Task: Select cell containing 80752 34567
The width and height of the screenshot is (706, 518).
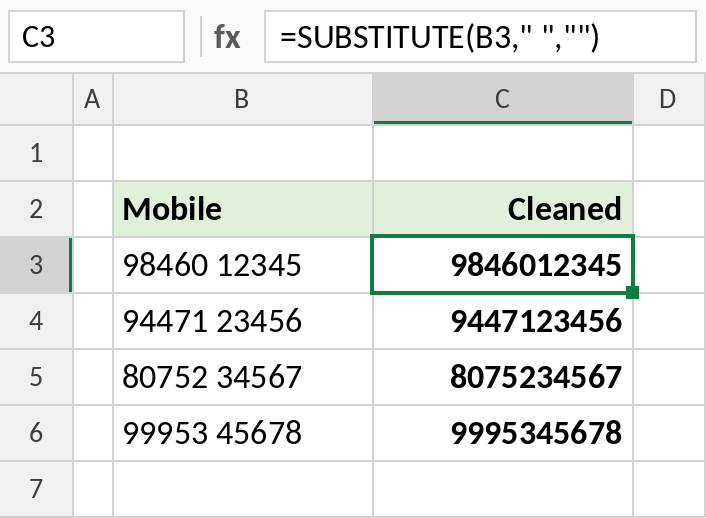Action: [x=243, y=377]
